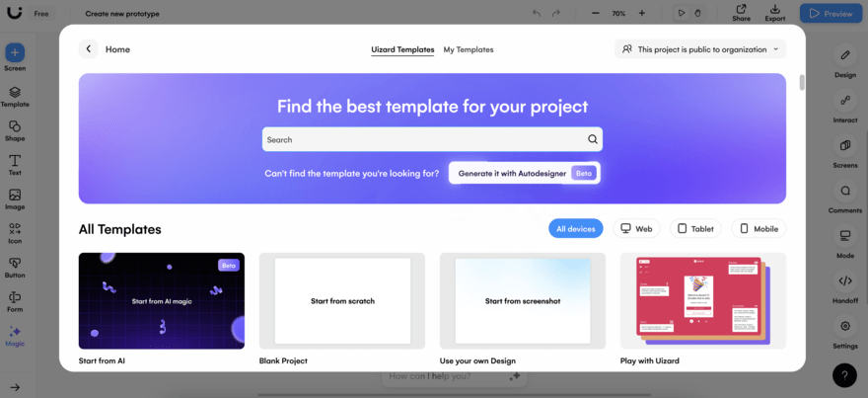Screen dimensions: 868x398
Task: Filter templates by Tablet
Action: click(694, 229)
